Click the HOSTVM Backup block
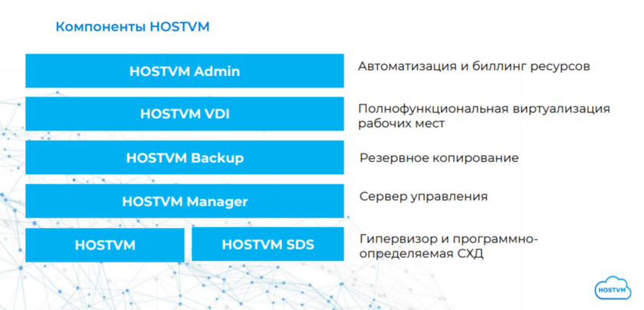 click(x=184, y=158)
